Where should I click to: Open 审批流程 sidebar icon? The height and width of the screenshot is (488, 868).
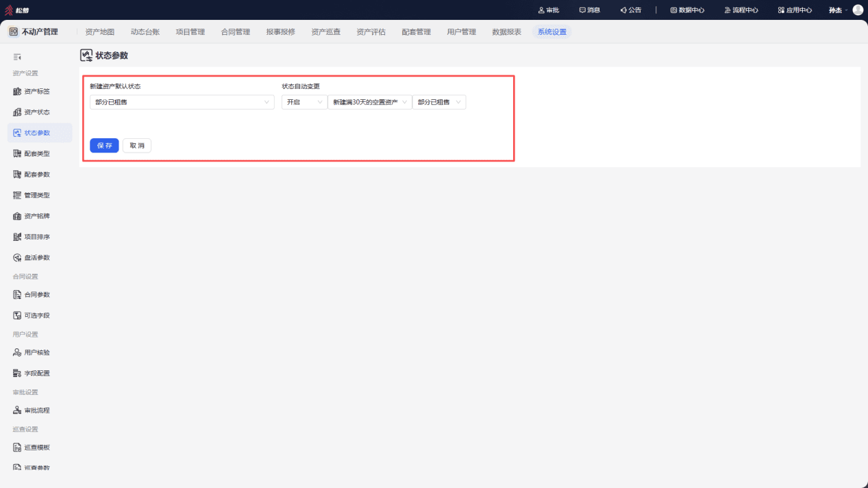pos(17,411)
